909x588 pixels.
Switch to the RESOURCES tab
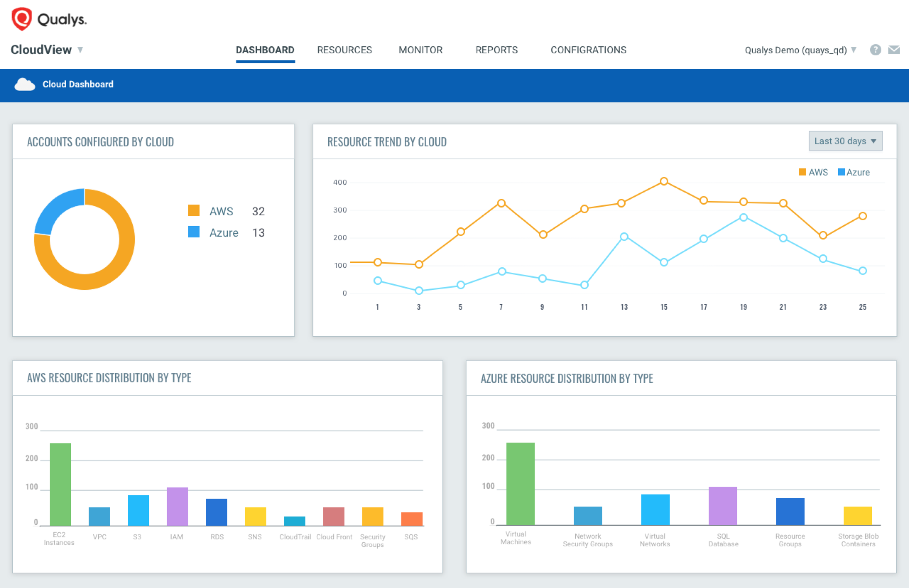344,50
